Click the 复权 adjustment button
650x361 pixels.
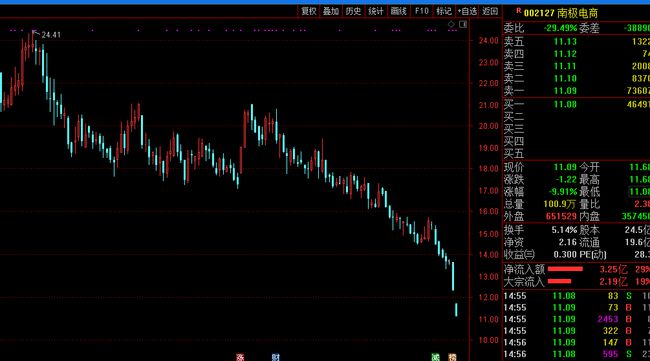pos(309,11)
